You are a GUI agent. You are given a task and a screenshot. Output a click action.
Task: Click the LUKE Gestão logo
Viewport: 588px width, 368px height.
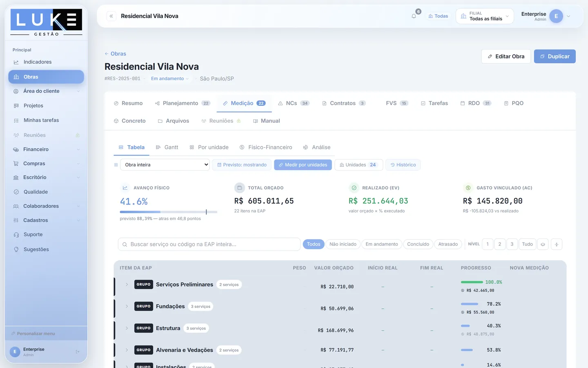pos(46,22)
